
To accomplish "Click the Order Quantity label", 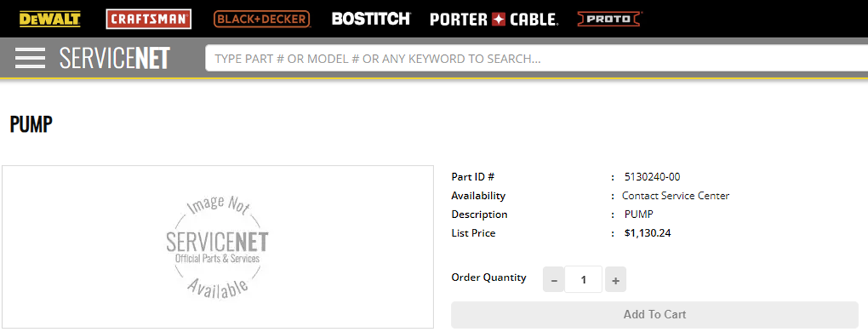I will click(489, 278).
